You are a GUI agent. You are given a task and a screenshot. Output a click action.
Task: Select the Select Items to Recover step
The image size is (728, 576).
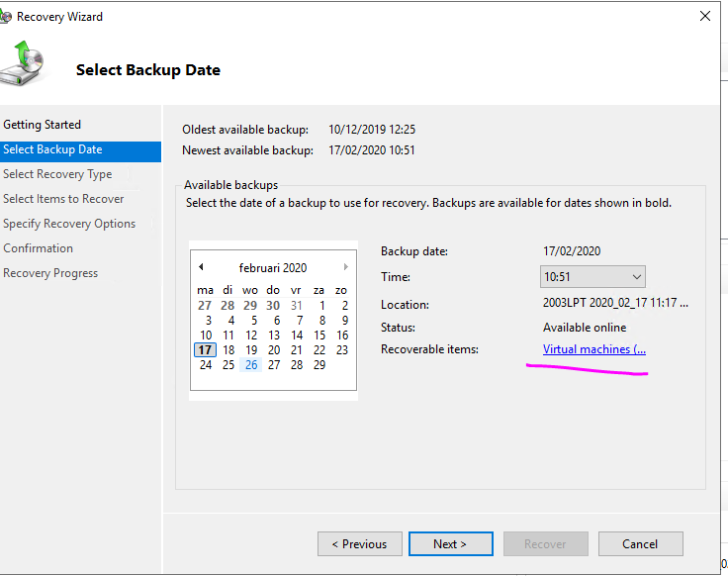pos(63,199)
